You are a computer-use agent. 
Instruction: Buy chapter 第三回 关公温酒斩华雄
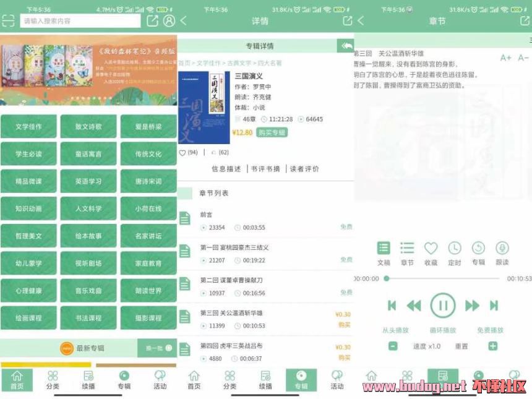tap(344, 325)
